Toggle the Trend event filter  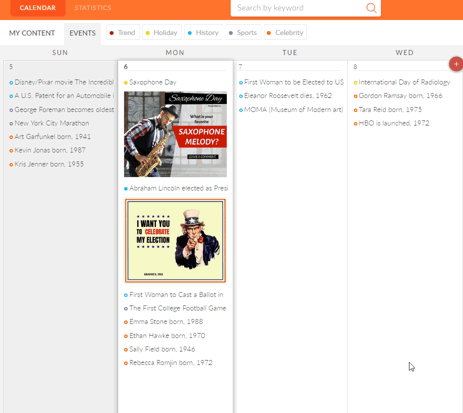click(x=123, y=33)
